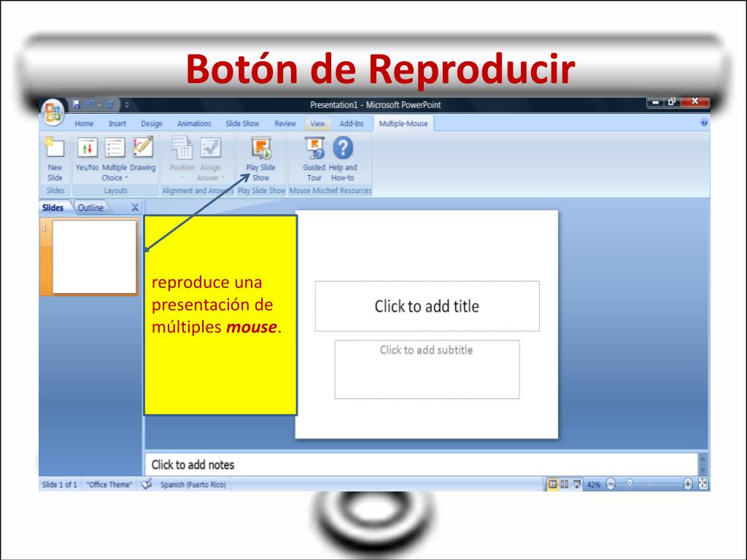
Task: Run the spelling check status icon
Action: [x=147, y=484]
